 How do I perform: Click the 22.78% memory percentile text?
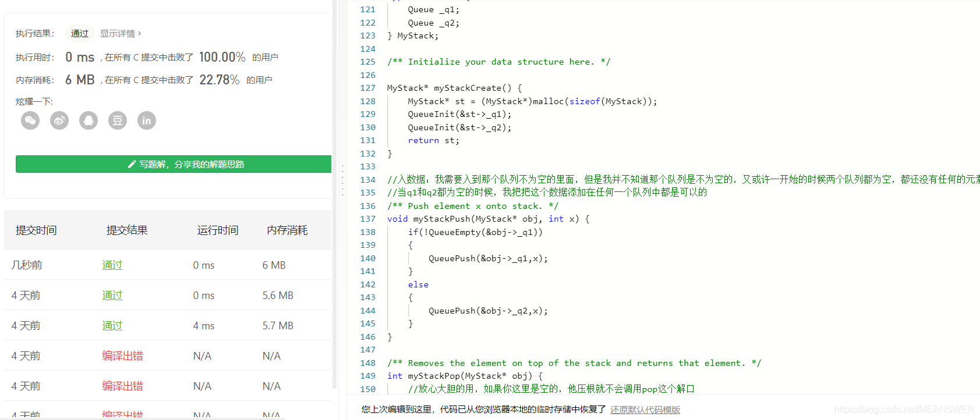click(x=219, y=80)
